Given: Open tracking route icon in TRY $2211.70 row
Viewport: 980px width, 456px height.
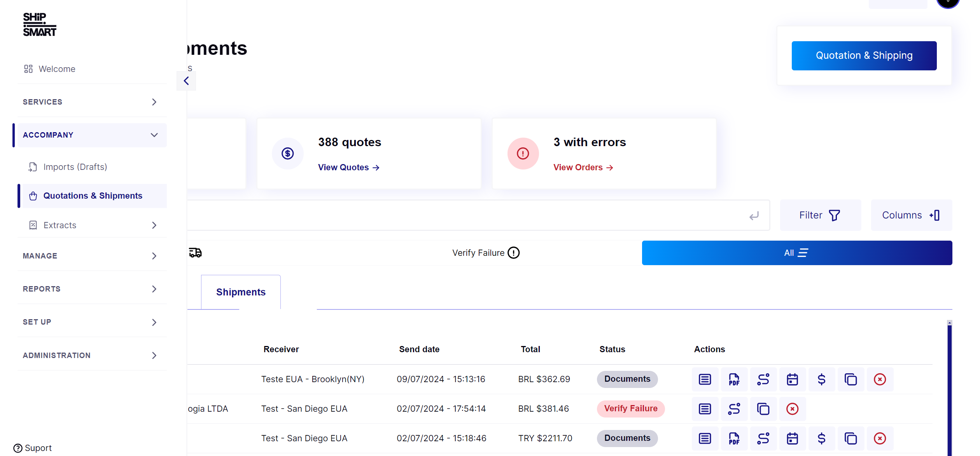Looking at the screenshot, I should pyautogui.click(x=763, y=439).
